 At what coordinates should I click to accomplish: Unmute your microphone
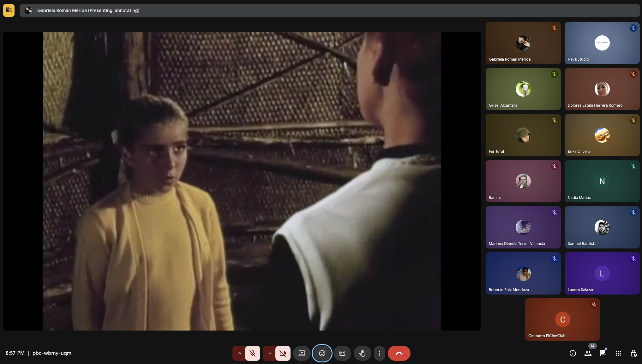[x=252, y=353]
